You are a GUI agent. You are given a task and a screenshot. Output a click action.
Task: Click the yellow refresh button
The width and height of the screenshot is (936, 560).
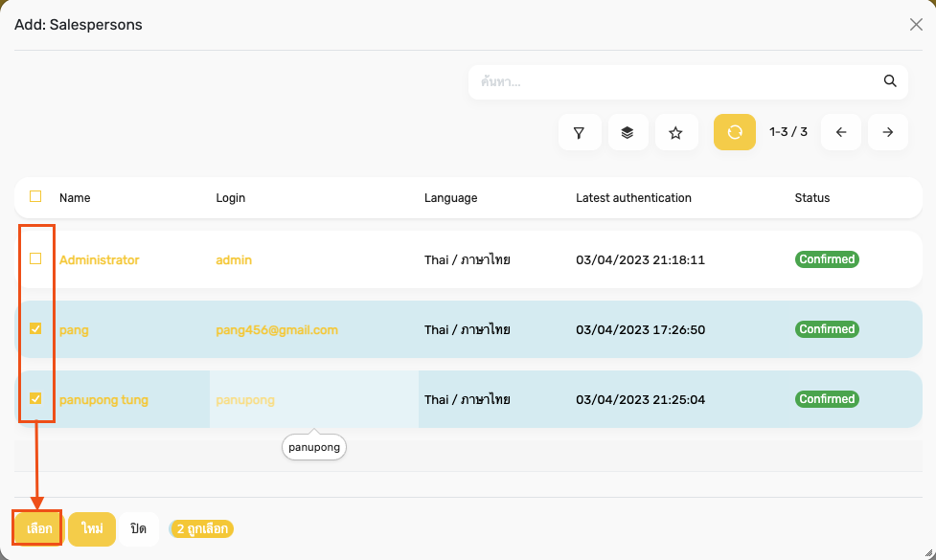coord(734,132)
